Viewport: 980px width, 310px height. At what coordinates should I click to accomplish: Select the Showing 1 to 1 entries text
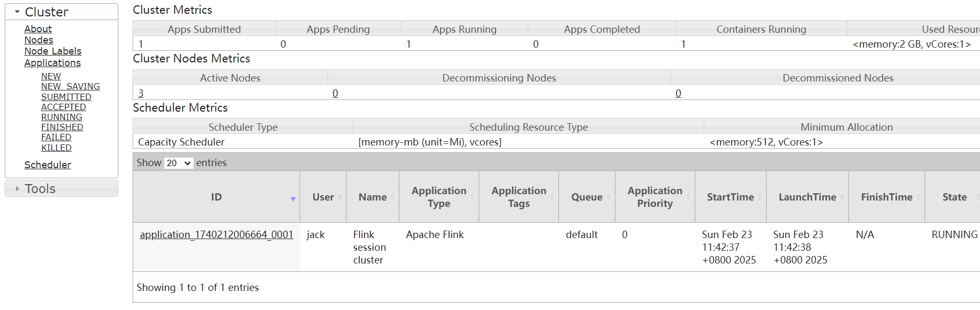198,287
